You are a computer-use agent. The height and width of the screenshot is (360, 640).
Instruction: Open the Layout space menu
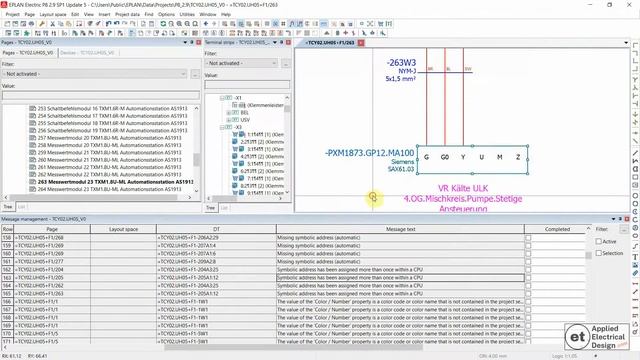click(x=53, y=14)
